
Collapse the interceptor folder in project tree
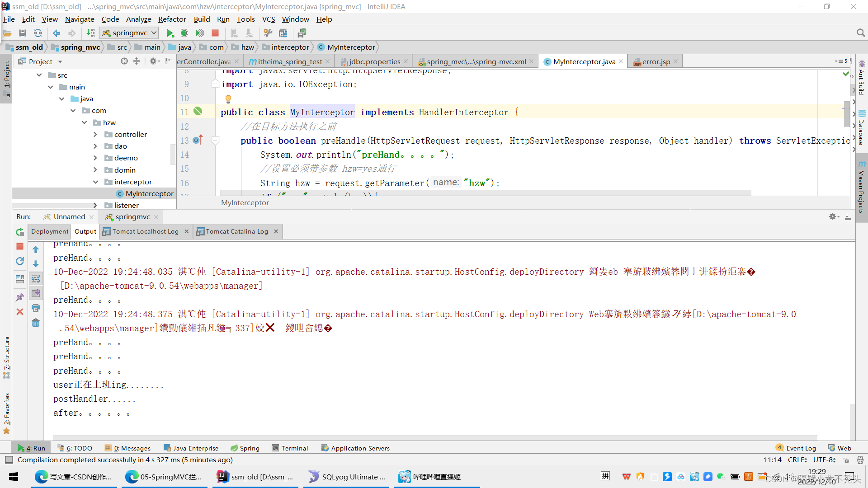95,182
